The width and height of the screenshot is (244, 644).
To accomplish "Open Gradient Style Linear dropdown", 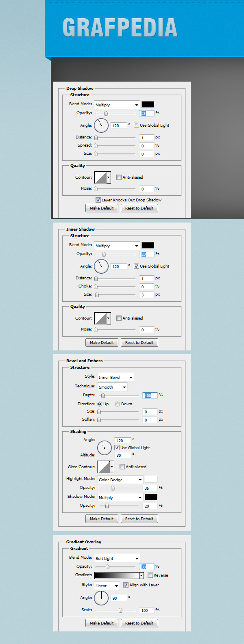I will click(x=107, y=586).
